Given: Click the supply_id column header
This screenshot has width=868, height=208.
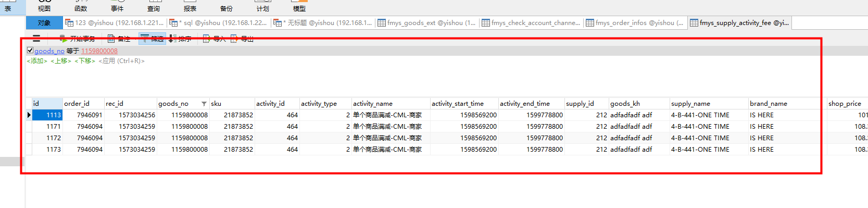Looking at the screenshot, I should point(587,103).
